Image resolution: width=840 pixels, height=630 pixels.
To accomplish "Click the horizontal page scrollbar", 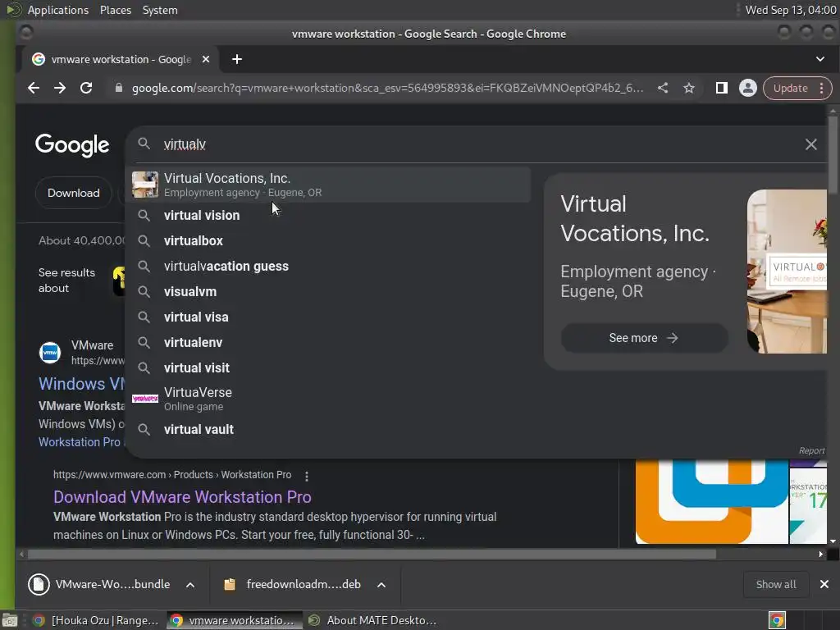I will tap(372, 554).
